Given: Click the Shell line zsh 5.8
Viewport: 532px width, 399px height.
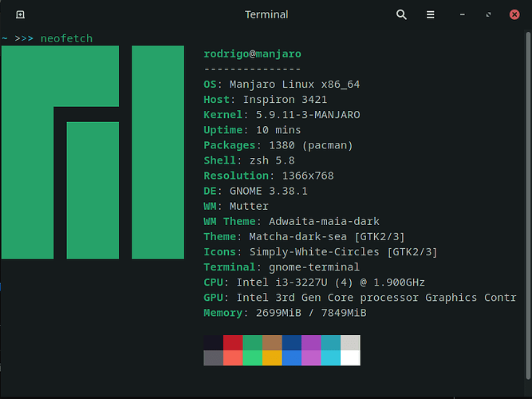Looking at the screenshot, I should pyautogui.click(x=249, y=160).
